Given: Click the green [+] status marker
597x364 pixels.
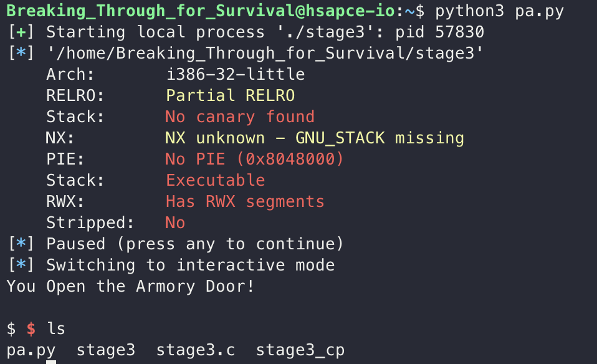Looking at the screenshot, I should [x=21, y=32].
